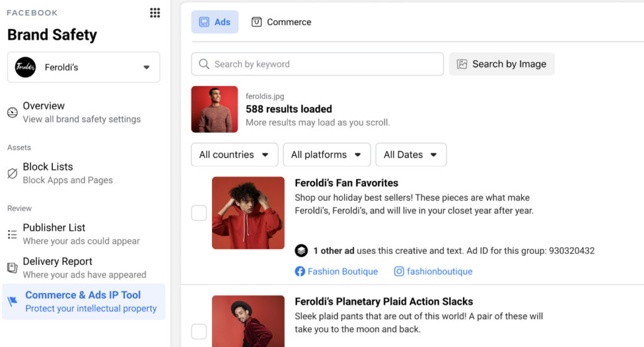
Task: Check the Feroldi's Fan Favorites ad checkbox
Action: click(199, 212)
